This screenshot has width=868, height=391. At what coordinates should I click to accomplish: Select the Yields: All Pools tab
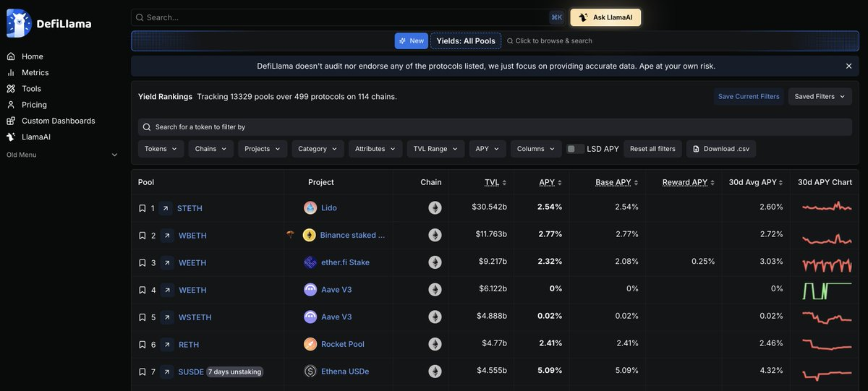point(466,41)
